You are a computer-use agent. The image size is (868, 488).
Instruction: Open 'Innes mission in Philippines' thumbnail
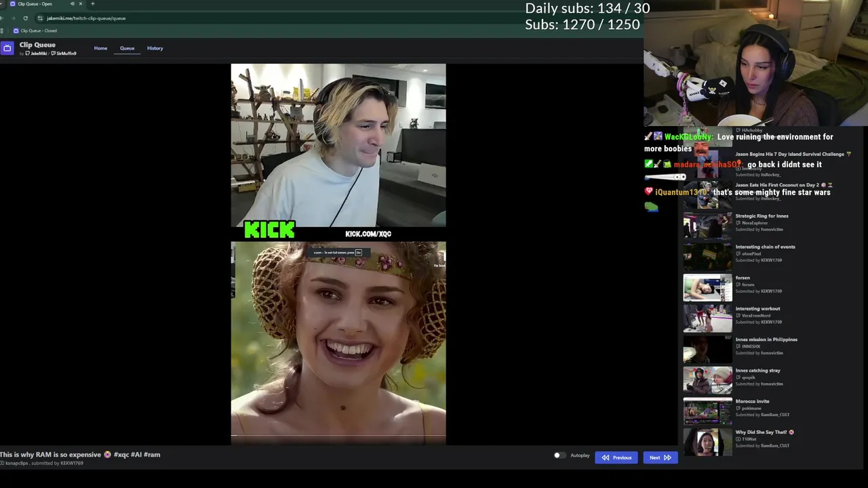(x=707, y=350)
